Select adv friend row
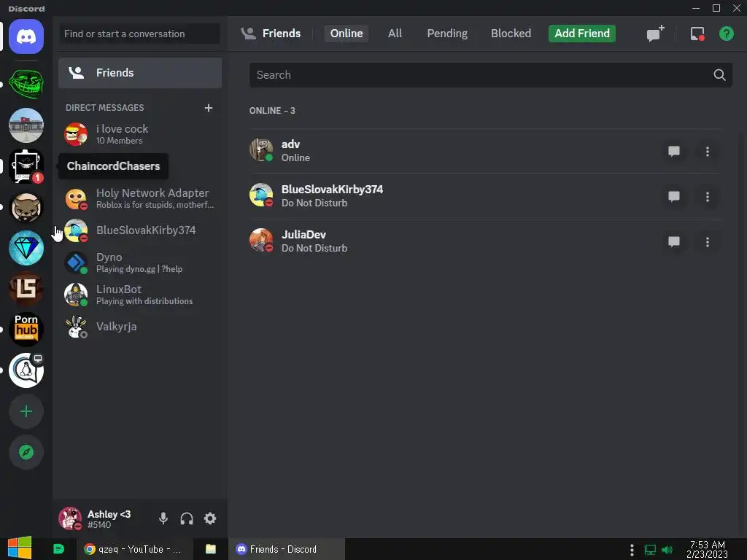 (x=484, y=151)
